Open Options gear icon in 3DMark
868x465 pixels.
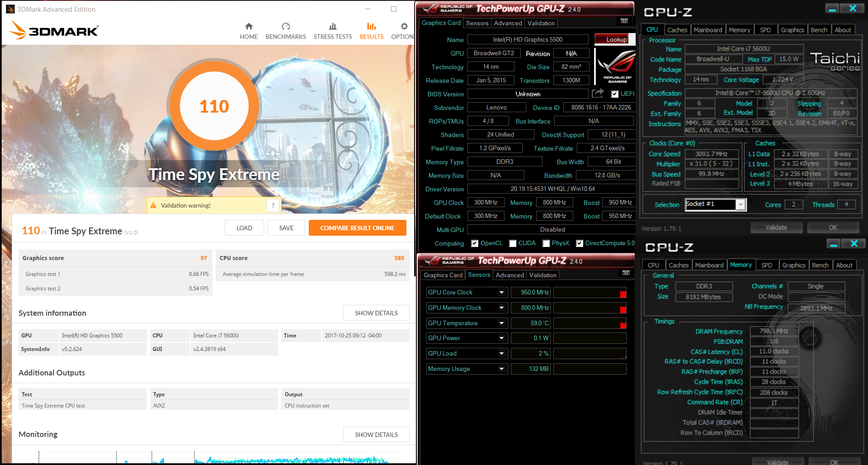[x=404, y=26]
